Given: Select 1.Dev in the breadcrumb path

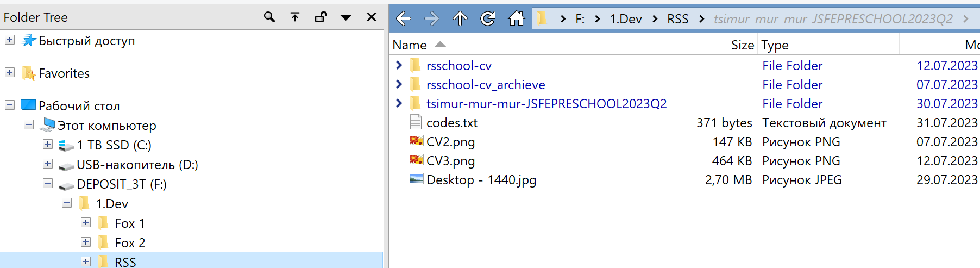Looking at the screenshot, I should click(x=626, y=19).
